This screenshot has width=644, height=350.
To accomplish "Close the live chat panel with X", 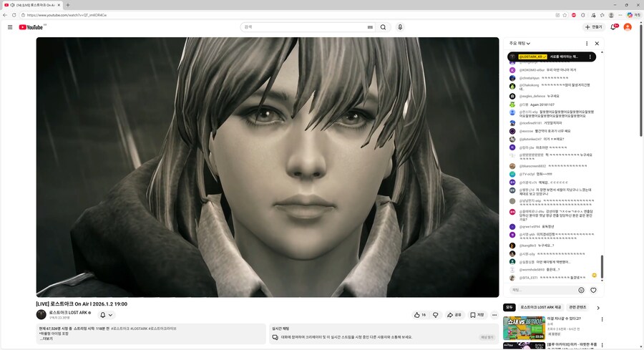I will point(597,43).
